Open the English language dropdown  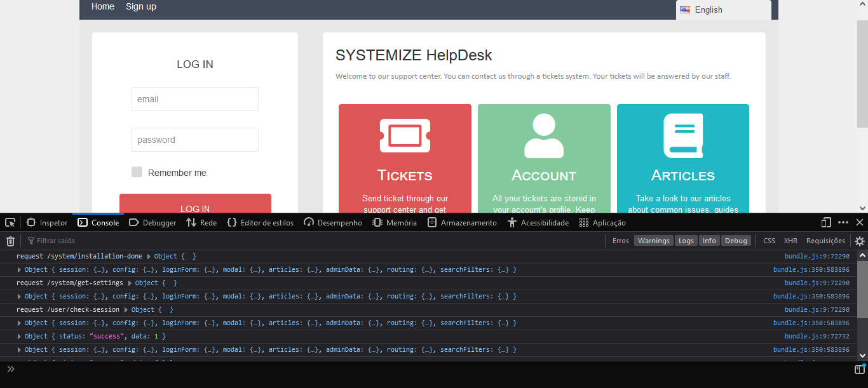click(x=724, y=10)
